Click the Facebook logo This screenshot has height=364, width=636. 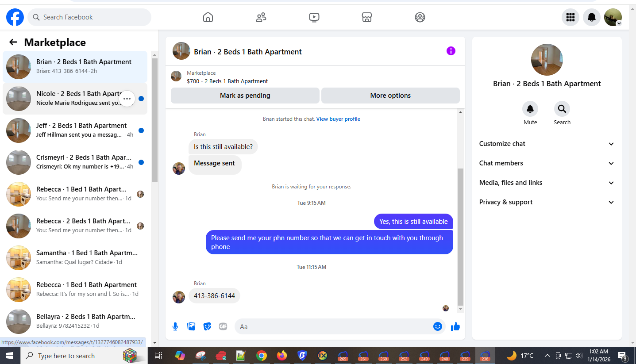coord(15,17)
